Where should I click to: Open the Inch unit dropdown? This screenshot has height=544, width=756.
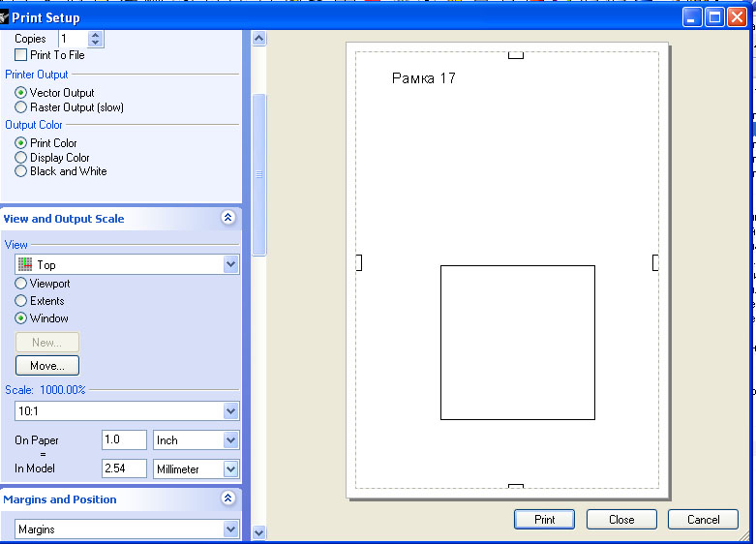click(231, 439)
